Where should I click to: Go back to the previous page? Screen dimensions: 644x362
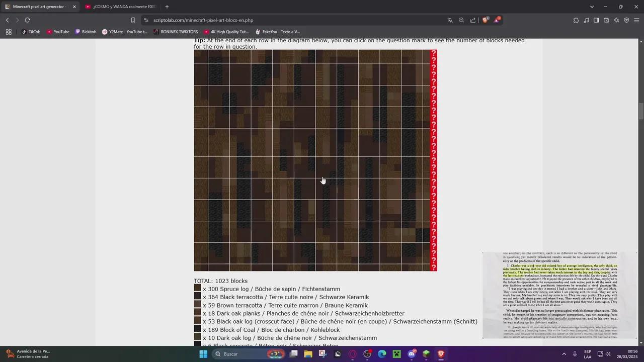click(x=7, y=20)
